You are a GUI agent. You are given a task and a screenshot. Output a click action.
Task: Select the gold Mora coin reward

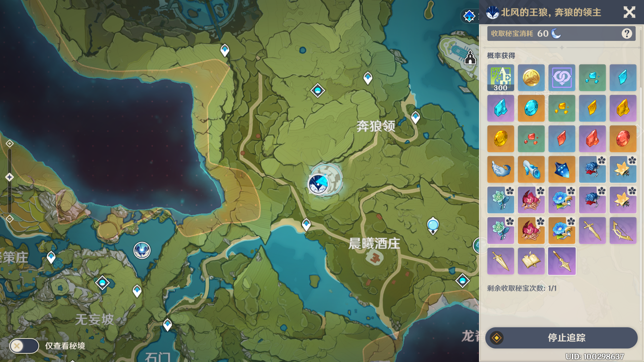tap(531, 78)
